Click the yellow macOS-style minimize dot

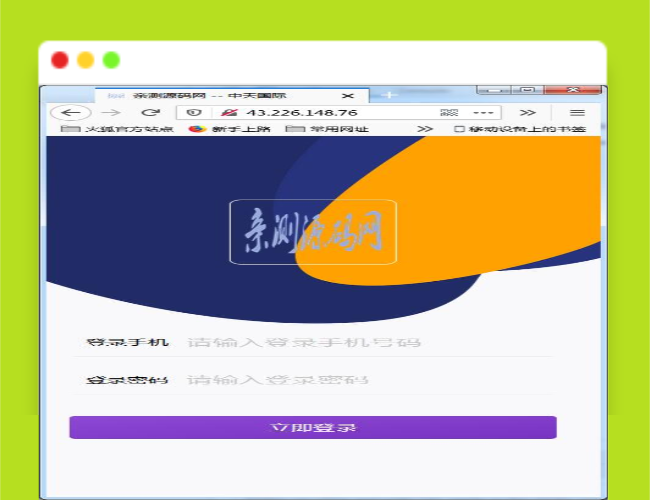pyautogui.click(x=85, y=60)
